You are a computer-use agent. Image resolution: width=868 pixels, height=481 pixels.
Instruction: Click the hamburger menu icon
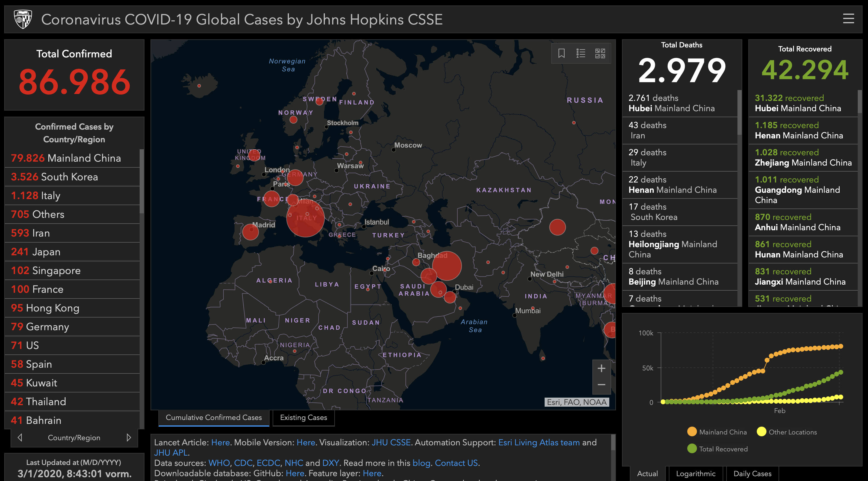pyautogui.click(x=848, y=19)
